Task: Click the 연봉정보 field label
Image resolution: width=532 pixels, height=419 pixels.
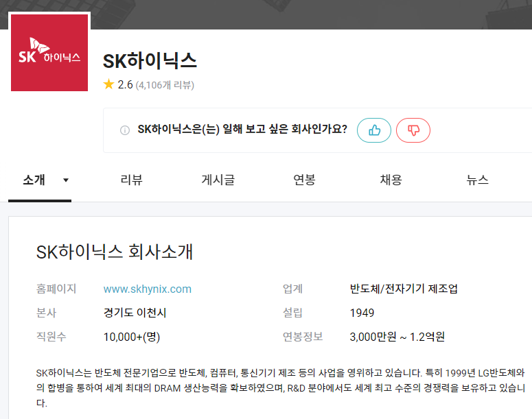Action: (x=303, y=337)
